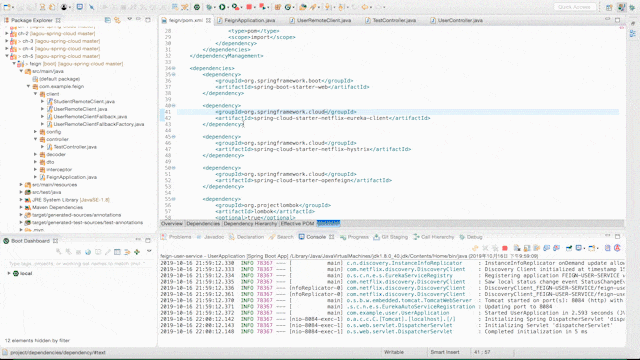Switch to the Dependency Hierarchy tab
This screenshot has width=640, height=360.
click(x=250, y=223)
